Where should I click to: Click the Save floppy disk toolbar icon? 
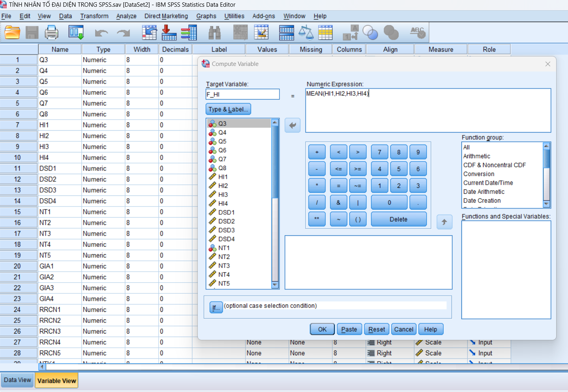[x=32, y=32]
